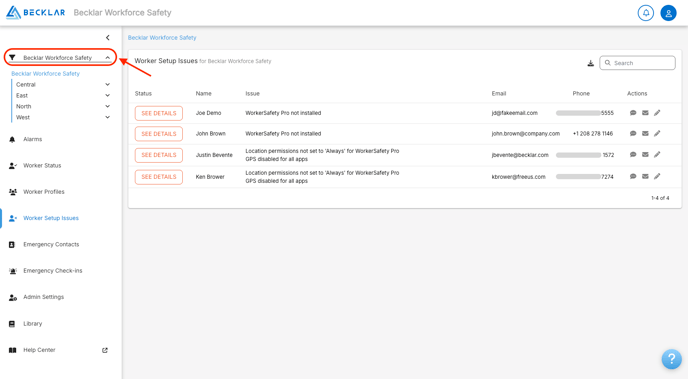The image size is (688, 379).
Task: Follow the Becklar Workforce Safety breadcrumb link
Action: pyautogui.click(x=162, y=38)
